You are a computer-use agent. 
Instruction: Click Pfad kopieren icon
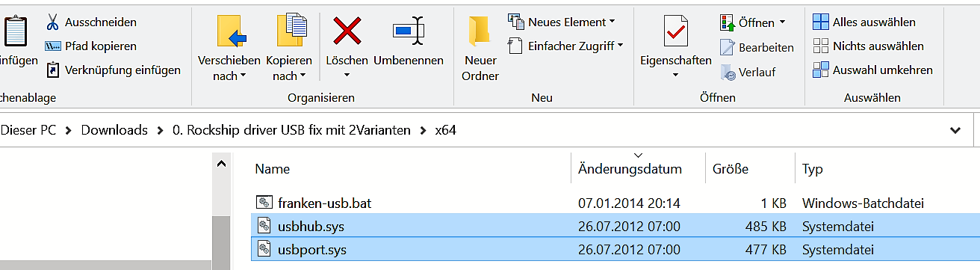[52, 46]
